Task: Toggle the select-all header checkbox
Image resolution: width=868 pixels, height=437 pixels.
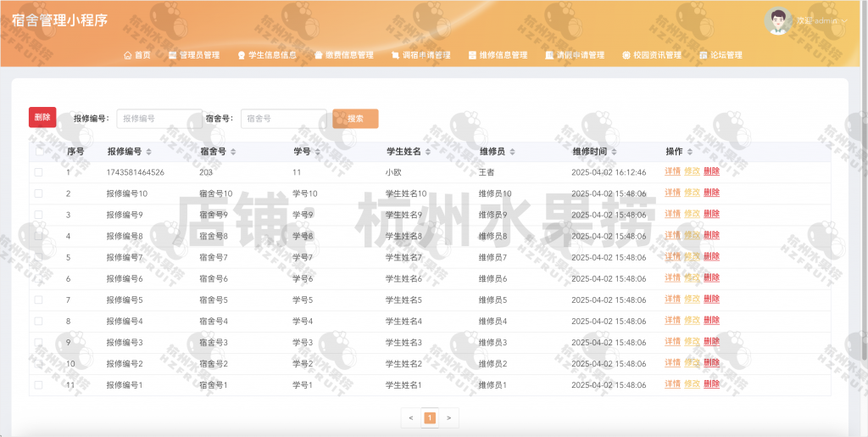Action: point(39,151)
